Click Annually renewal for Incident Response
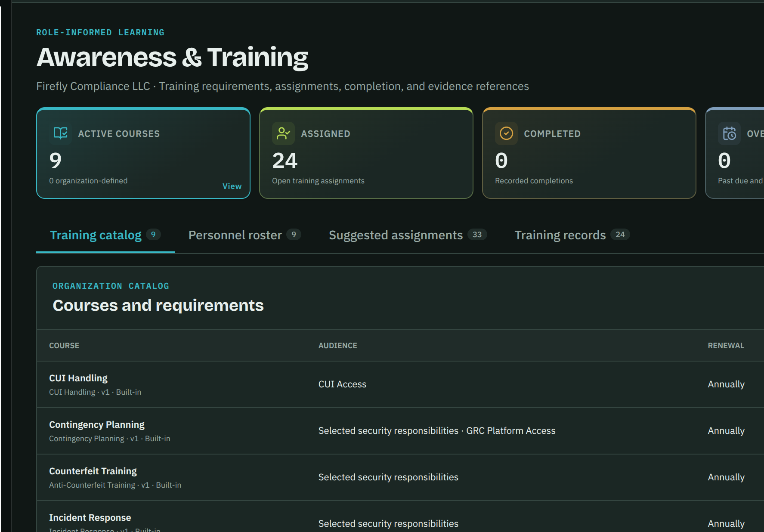 pyautogui.click(x=726, y=524)
